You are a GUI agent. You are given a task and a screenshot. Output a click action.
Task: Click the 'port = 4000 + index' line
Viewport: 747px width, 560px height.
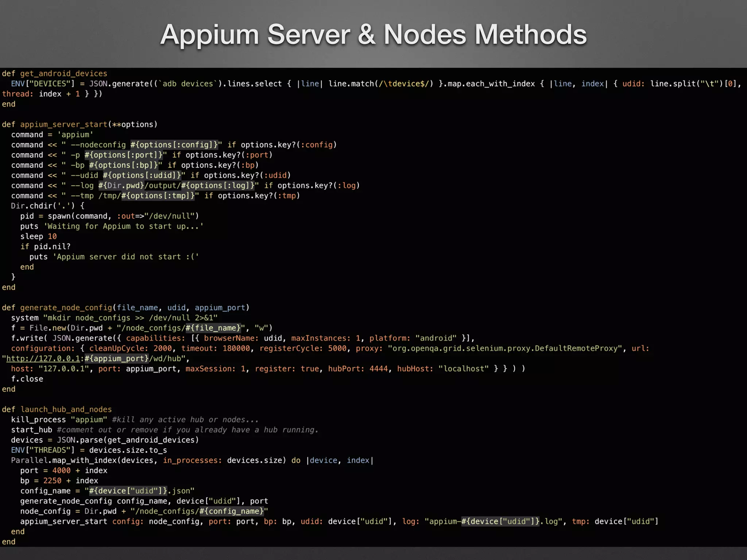click(64, 471)
